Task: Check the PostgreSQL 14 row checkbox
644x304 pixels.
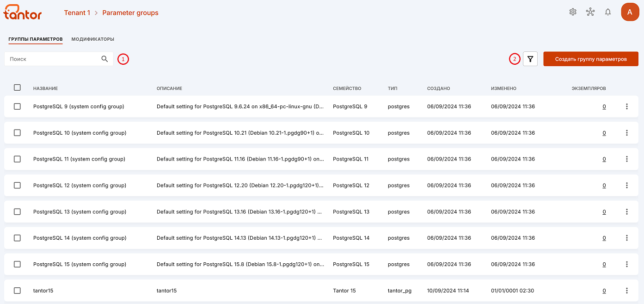Action: coord(17,238)
